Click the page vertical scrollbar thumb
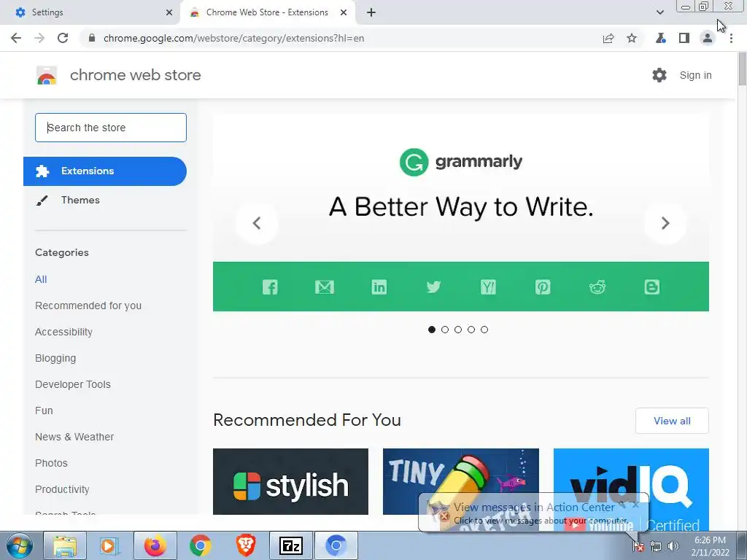The height and width of the screenshot is (560, 747). pyautogui.click(x=742, y=69)
